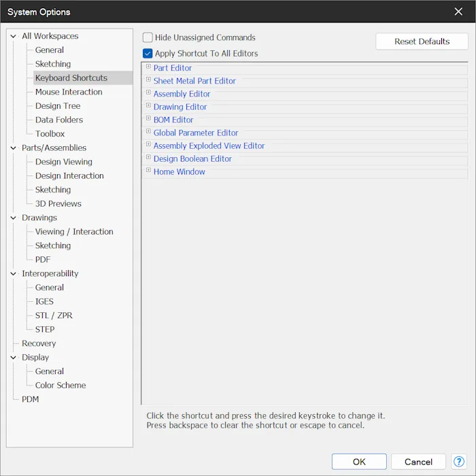Select Sketching under Parts/Assemblies

53,190
